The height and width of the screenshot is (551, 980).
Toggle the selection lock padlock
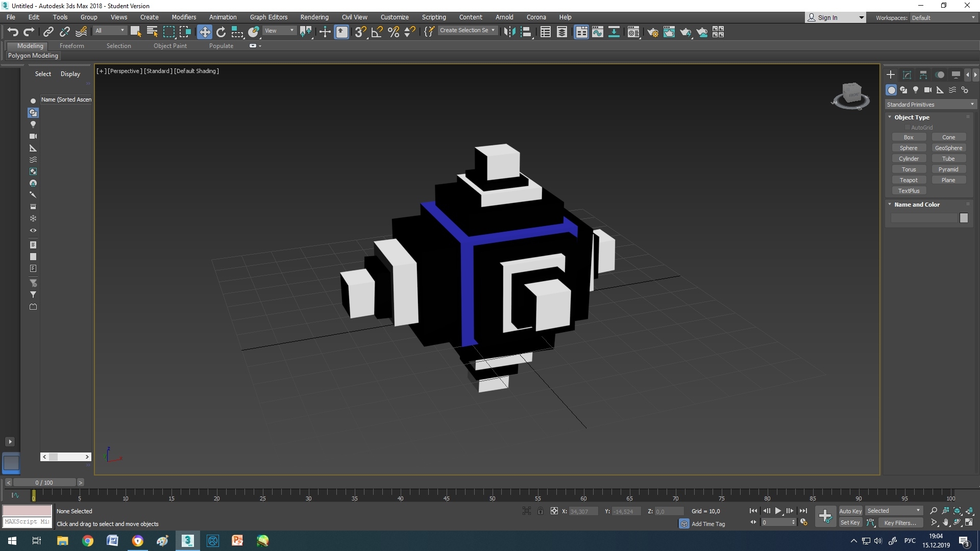[x=540, y=511]
